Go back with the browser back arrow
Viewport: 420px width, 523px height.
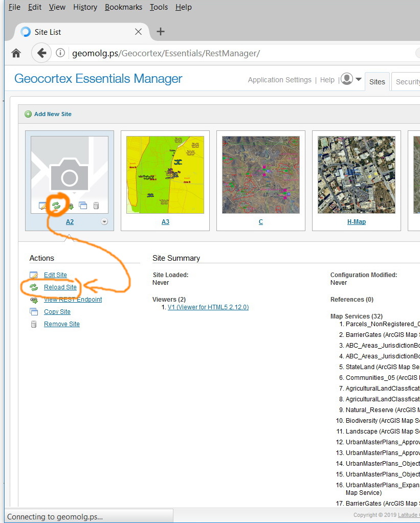click(x=41, y=53)
